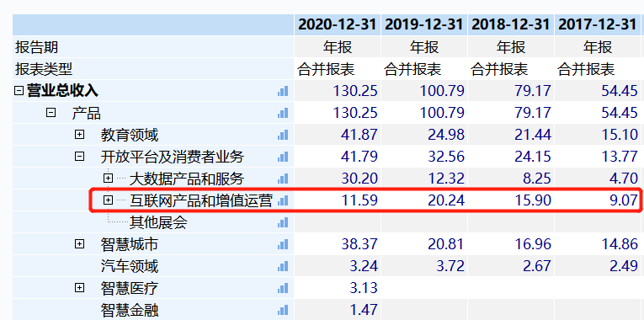Click 汽车领域 2017 value 2.49
This screenshot has width=644, height=320.
point(624,266)
